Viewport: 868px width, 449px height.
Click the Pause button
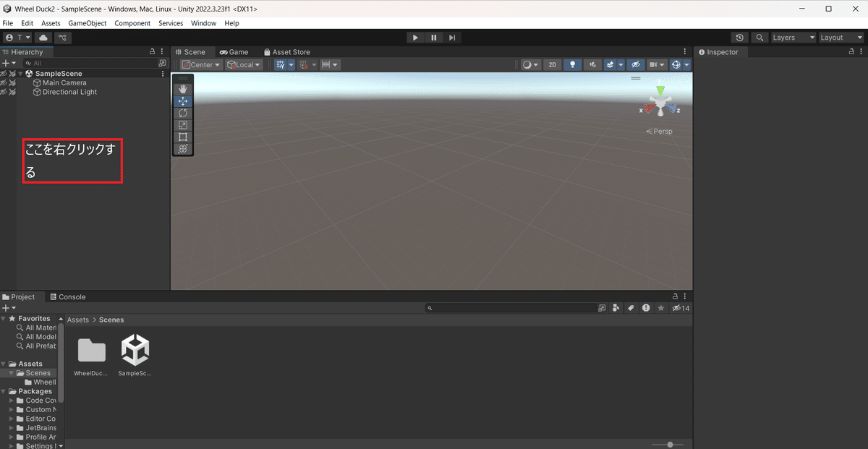click(434, 38)
